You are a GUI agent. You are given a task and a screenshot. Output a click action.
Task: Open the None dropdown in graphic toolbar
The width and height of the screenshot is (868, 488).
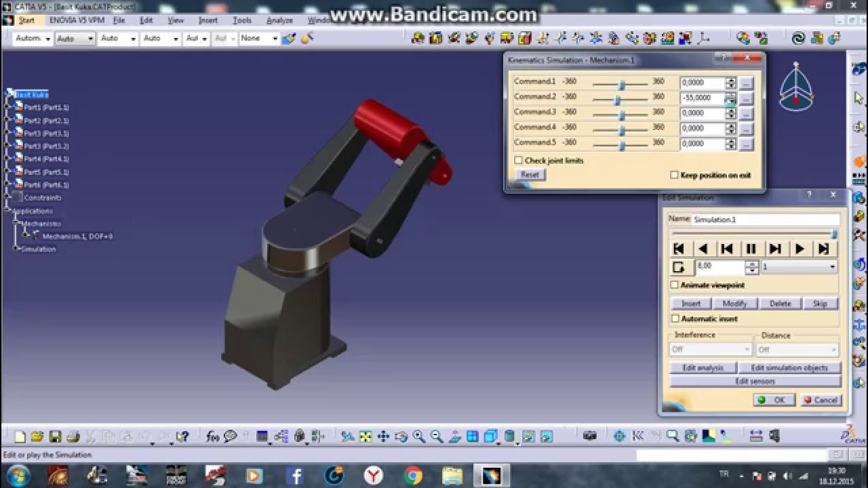258,39
